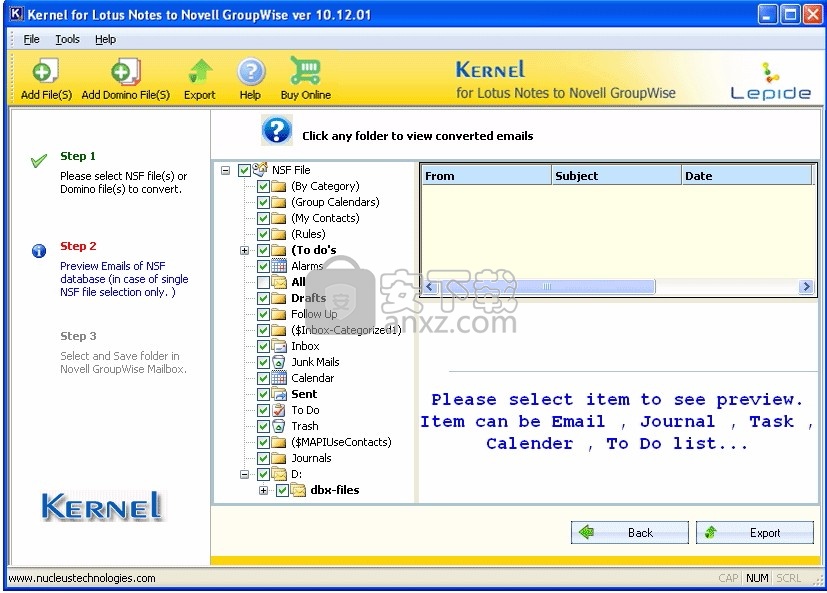Viewport: 827px width, 593px height.
Task: Click the bottom Export button
Action: 754,532
